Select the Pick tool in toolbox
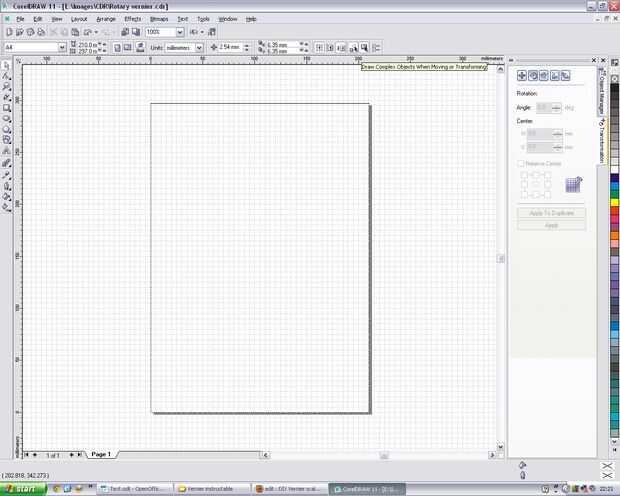The width and height of the screenshot is (620, 496). pos(7,66)
